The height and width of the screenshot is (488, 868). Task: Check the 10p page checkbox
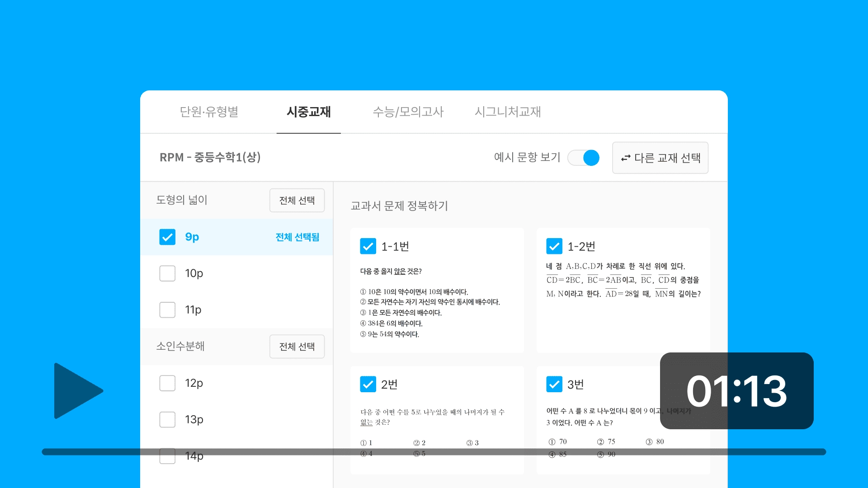pyautogui.click(x=167, y=273)
